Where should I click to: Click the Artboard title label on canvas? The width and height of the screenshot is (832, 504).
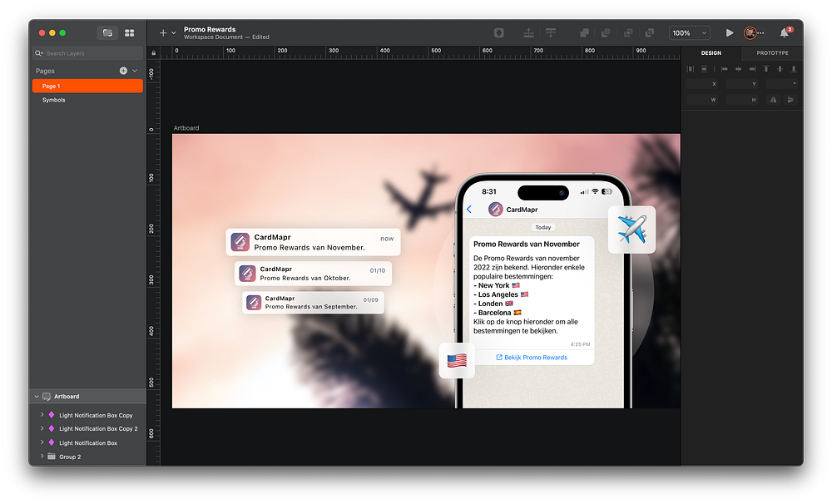pyautogui.click(x=186, y=128)
